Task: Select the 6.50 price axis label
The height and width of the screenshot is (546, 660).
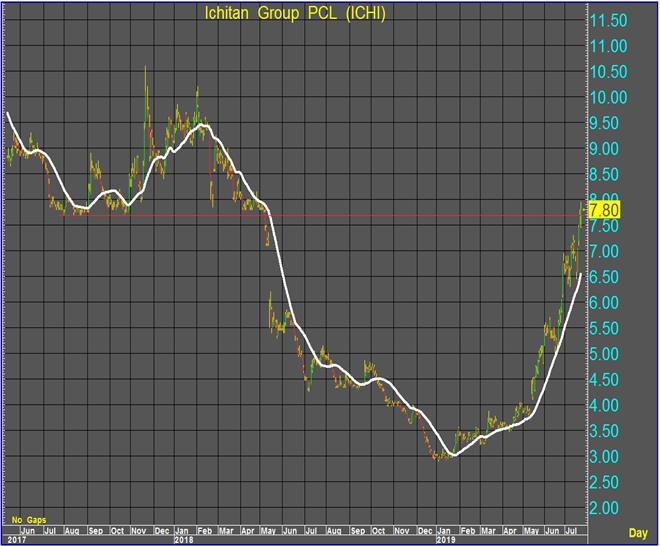Action: click(x=604, y=277)
